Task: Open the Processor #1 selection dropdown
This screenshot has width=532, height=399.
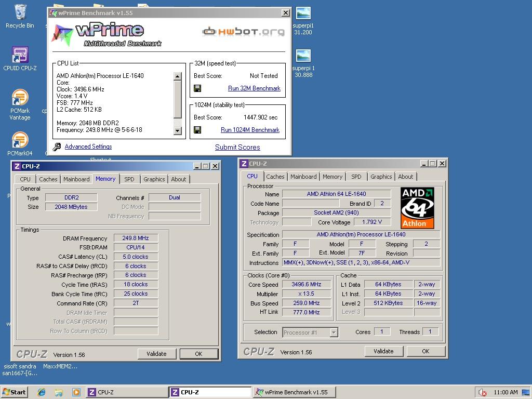Action: tap(334, 332)
